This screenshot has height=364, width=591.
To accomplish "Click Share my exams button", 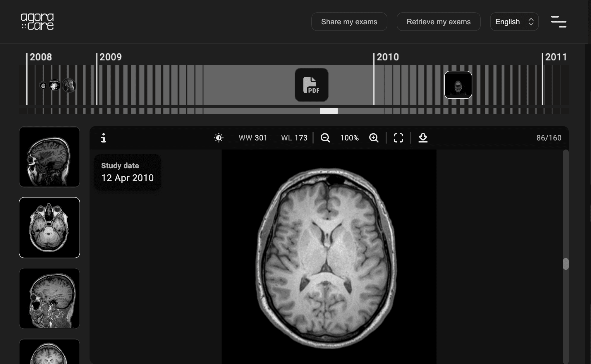I will coord(349,22).
